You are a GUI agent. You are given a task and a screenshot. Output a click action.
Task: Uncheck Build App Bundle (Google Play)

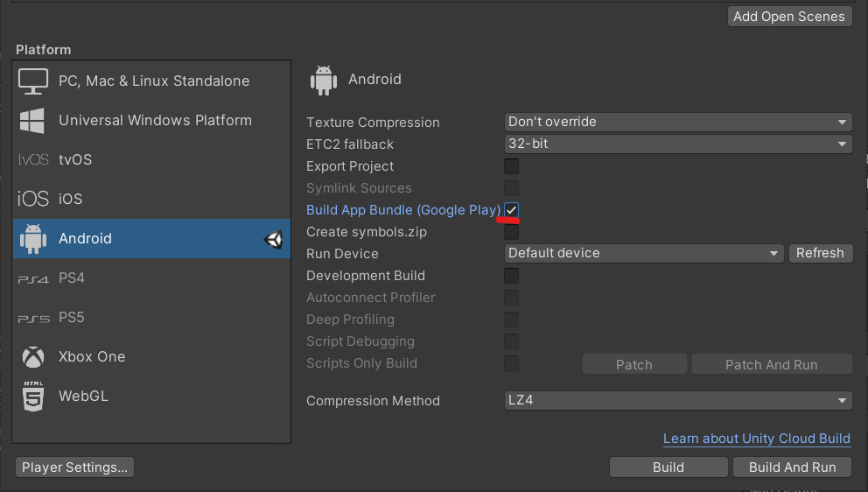click(x=512, y=210)
